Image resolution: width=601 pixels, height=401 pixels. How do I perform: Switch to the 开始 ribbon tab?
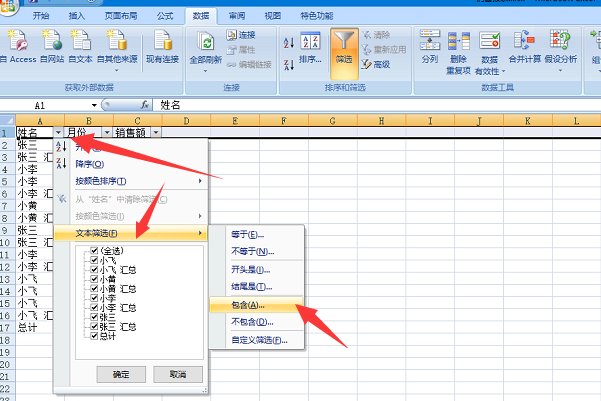[x=41, y=16]
